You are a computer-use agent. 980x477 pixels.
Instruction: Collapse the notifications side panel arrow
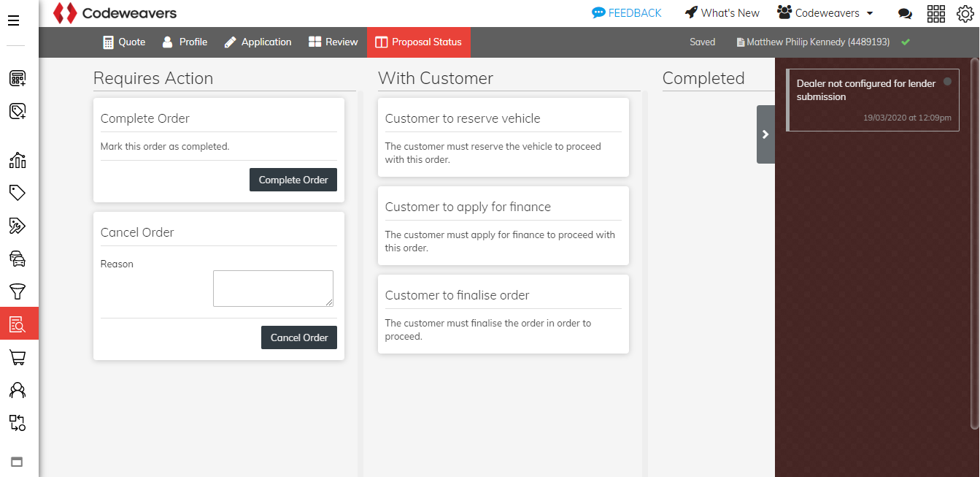(x=765, y=134)
